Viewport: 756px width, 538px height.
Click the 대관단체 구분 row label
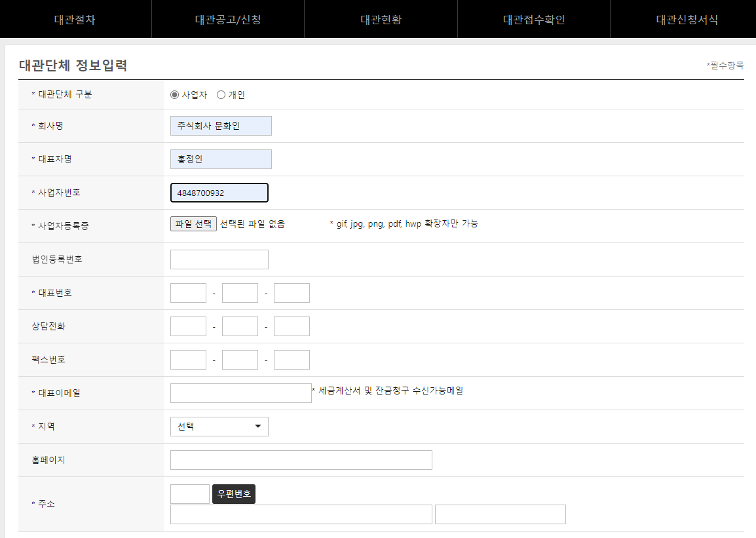62,94
